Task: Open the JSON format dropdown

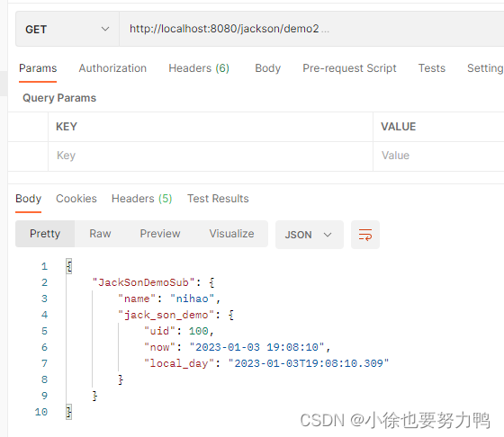Action: click(310, 235)
